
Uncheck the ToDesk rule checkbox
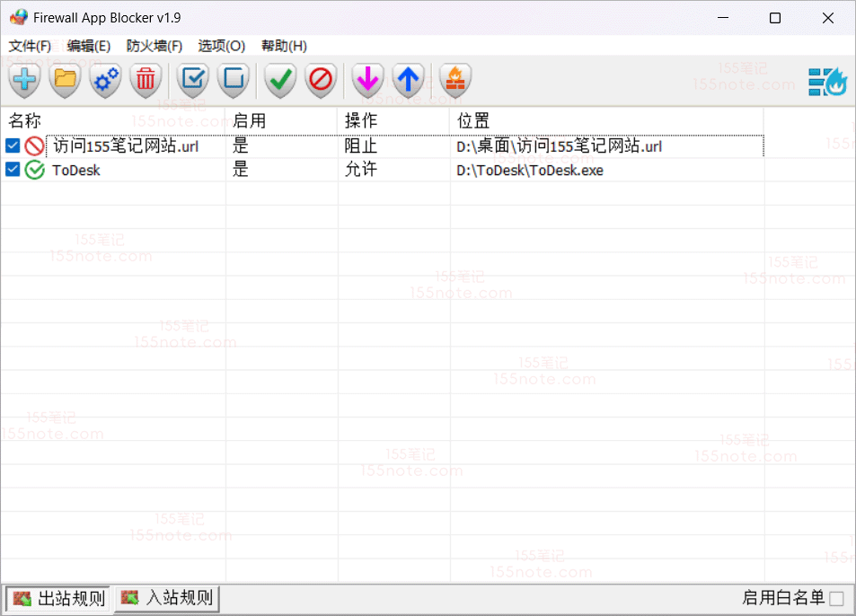[x=11, y=170]
